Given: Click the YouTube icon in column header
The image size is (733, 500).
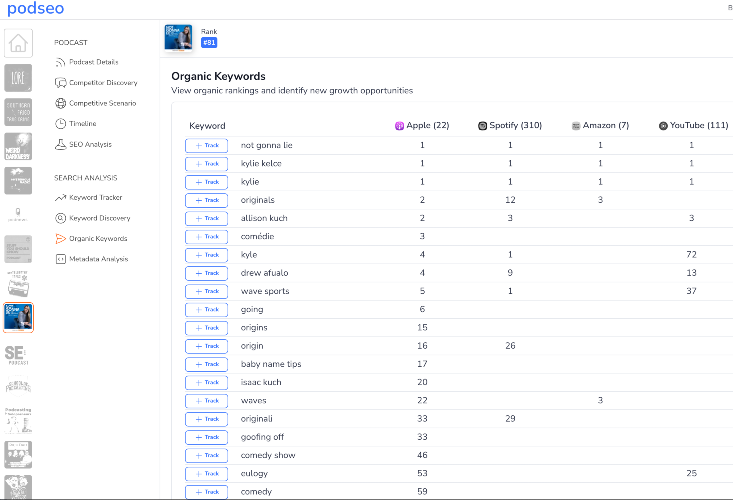Looking at the screenshot, I should tap(663, 126).
